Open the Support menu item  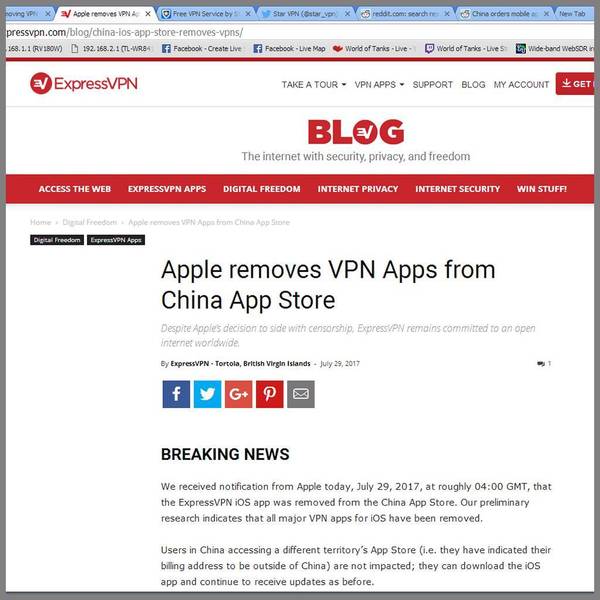[432, 85]
